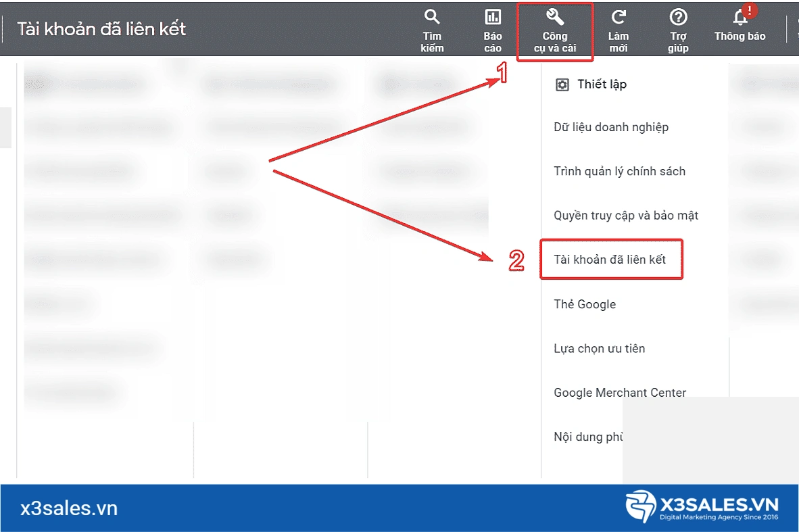
Task: Open Công cụ và cài wrench icon
Action: coord(554,17)
